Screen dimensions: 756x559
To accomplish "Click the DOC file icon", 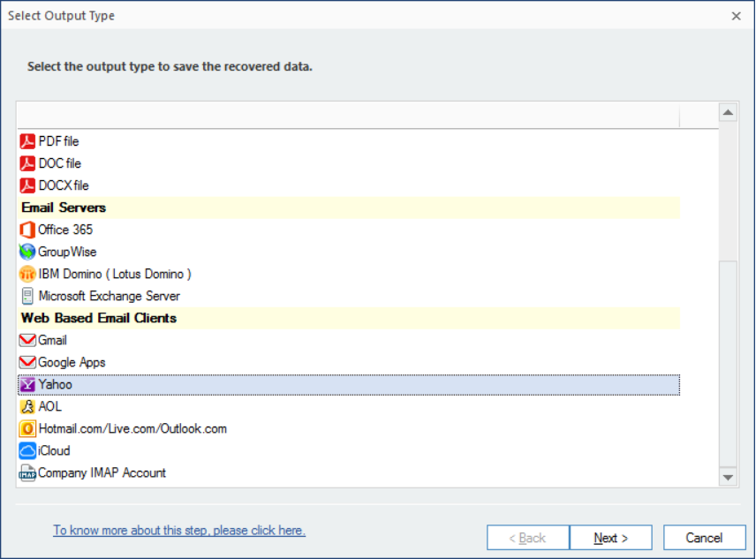I will point(27,163).
